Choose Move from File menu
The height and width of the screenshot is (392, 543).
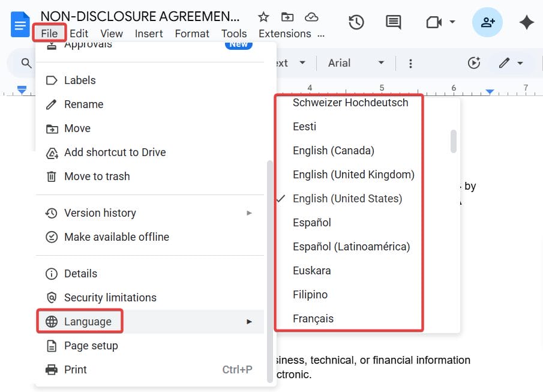pyautogui.click(x=150, y=128)
